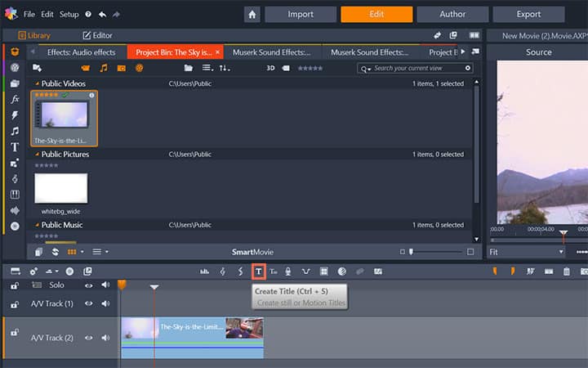Click the trash delete icon in timeline toolbar
The width and height of the screenshot is (588, 368).
566,271
